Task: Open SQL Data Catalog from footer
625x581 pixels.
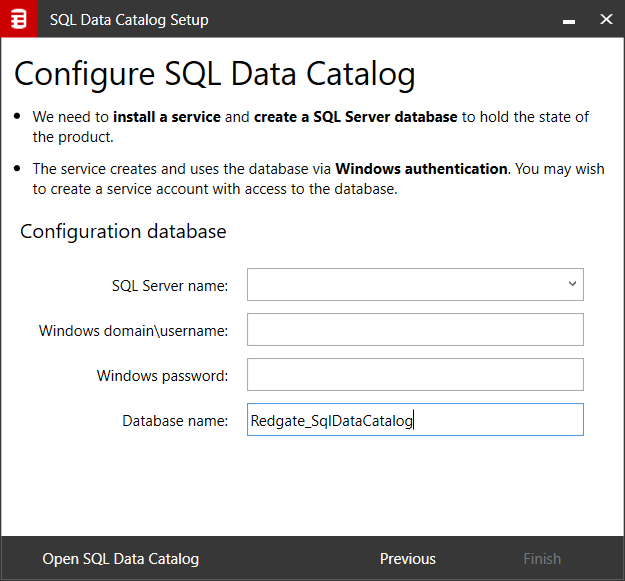Action: coord(120,559)
